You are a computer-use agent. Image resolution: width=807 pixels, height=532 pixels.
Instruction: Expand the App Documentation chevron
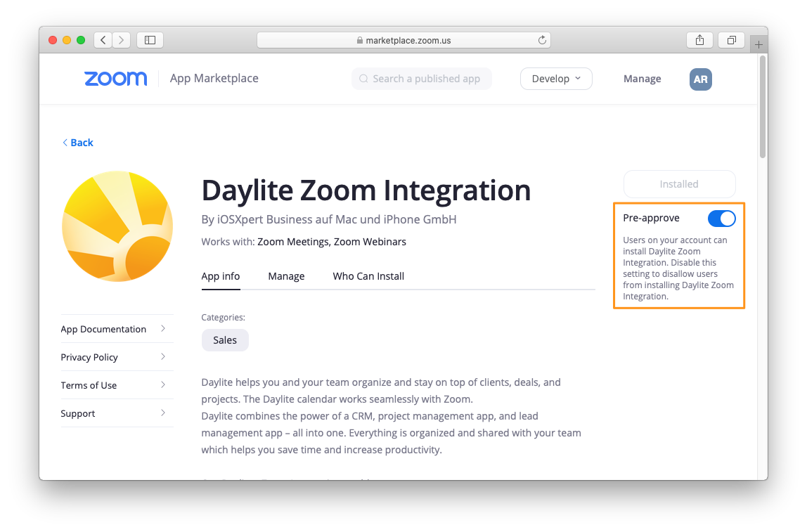(x=162, y=328)
